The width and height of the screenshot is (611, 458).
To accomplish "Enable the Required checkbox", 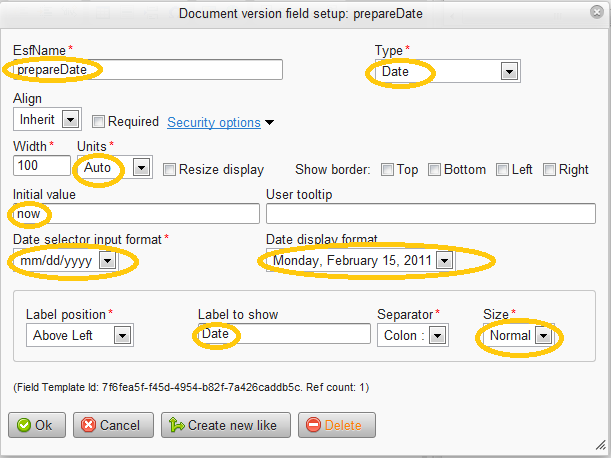I will click(x=98, y=122).
